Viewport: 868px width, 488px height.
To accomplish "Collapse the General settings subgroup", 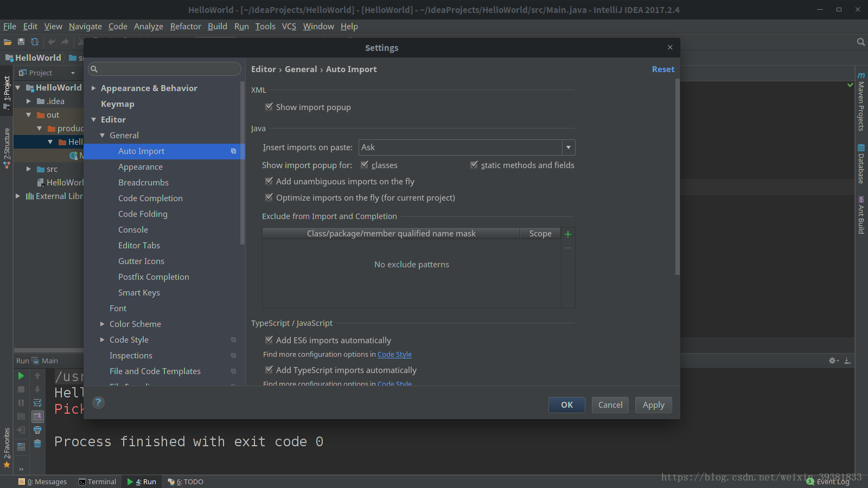I will tap(103, 135).
